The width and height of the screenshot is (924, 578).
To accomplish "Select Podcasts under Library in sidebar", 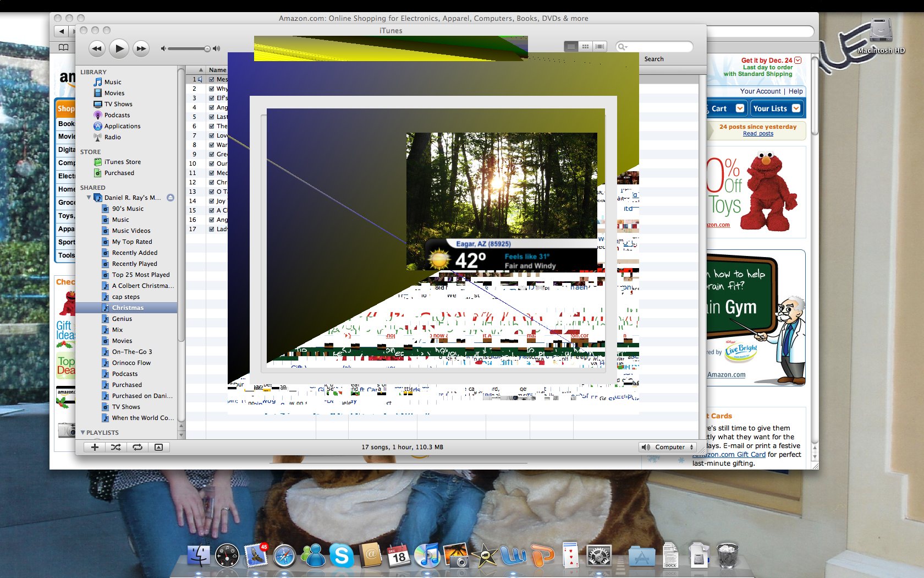I will pos(117,115).
